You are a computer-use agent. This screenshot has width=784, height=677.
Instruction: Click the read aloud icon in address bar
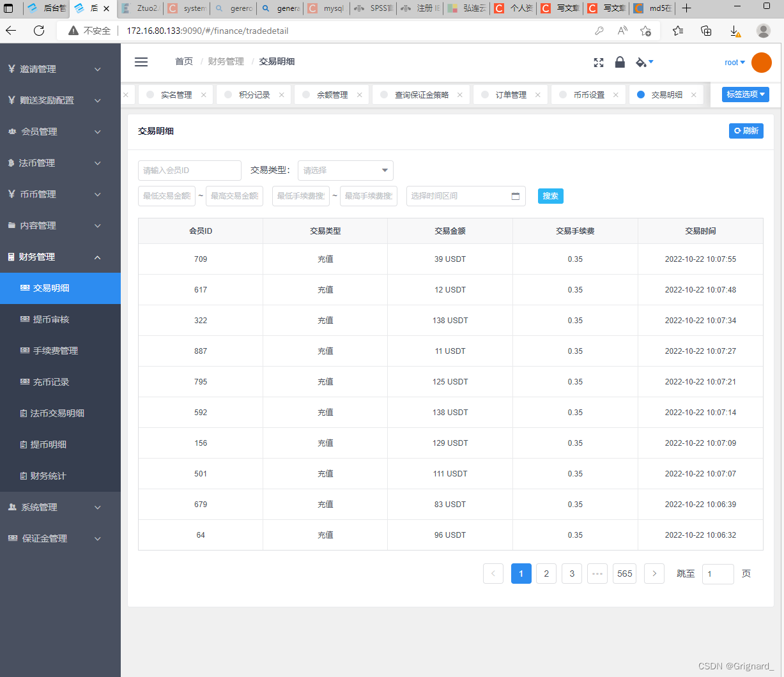pyautogui.click(x=622, y=31)
